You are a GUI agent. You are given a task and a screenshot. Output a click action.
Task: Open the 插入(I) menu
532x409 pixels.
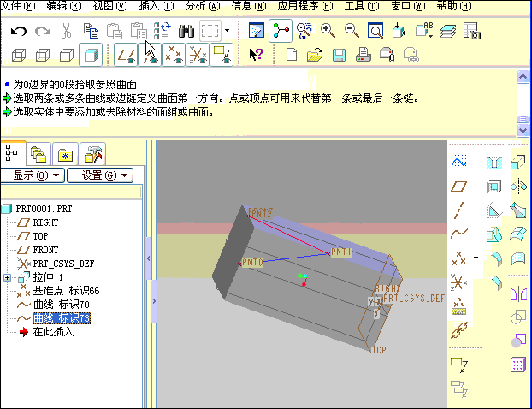(x=156, y=6)
